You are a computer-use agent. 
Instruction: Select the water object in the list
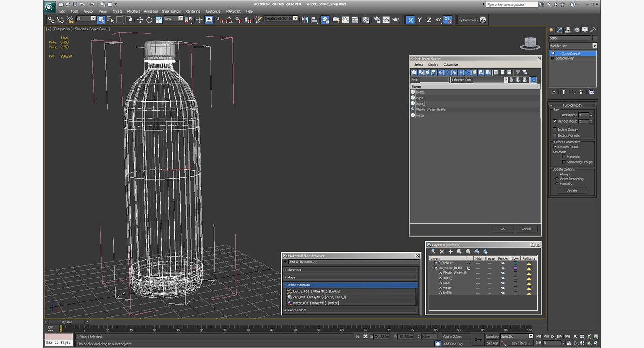(420, 115)
